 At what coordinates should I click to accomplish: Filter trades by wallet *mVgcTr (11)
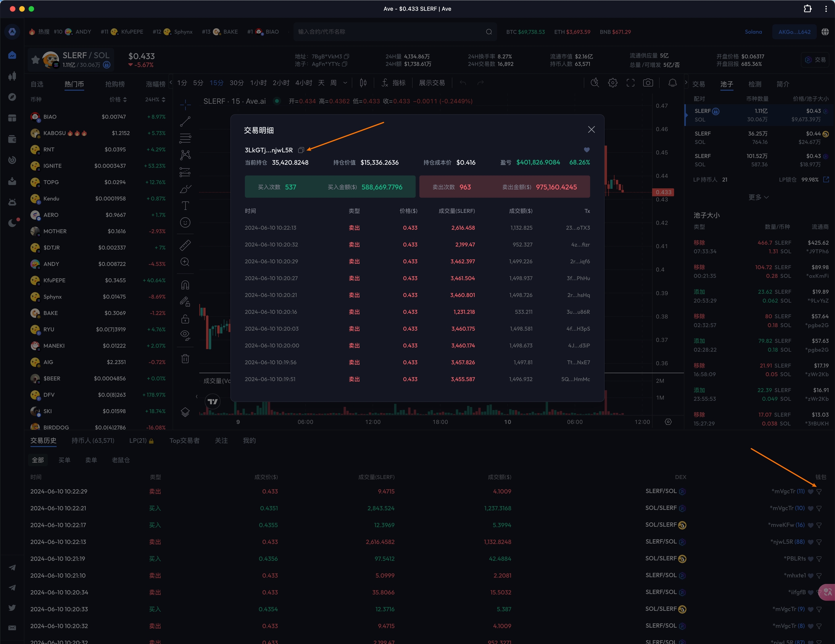coord(819,492)
